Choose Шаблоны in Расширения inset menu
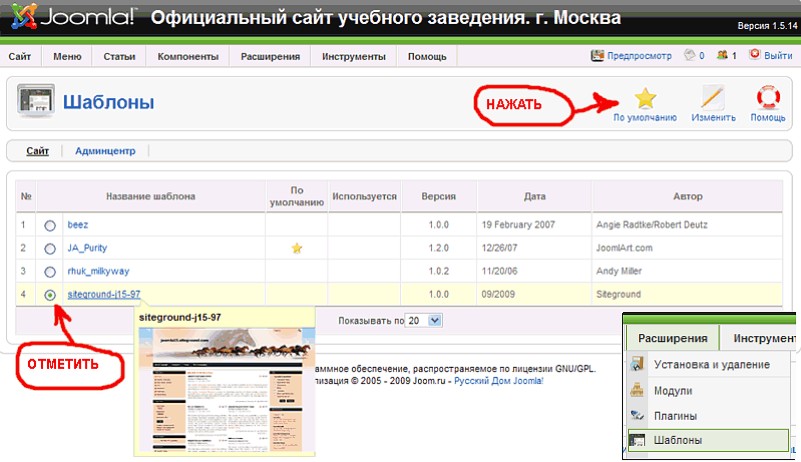This screenshot has height=462, width=801. pyautogui.click(x=708, y=440)
